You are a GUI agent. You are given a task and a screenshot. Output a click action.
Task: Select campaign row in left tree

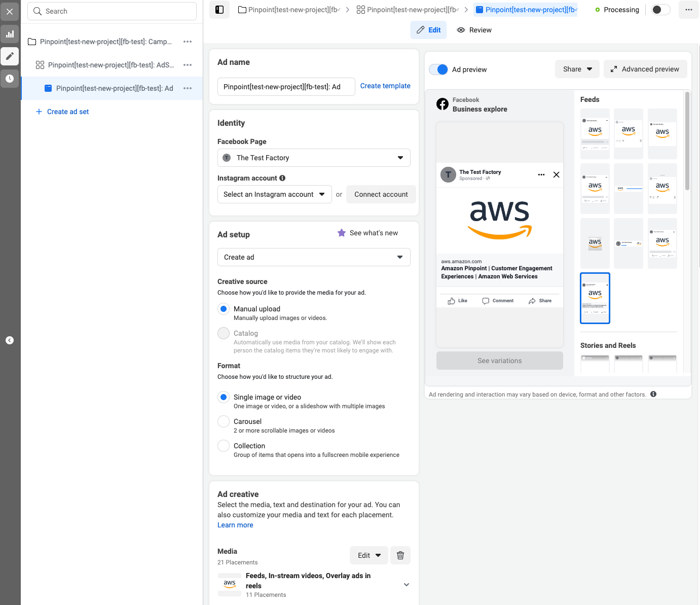(105, 42)
